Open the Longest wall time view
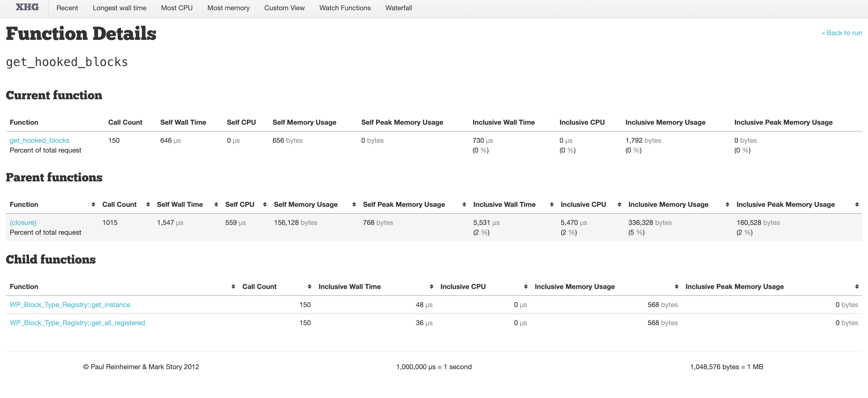The image size is (868, 398). 119,8
